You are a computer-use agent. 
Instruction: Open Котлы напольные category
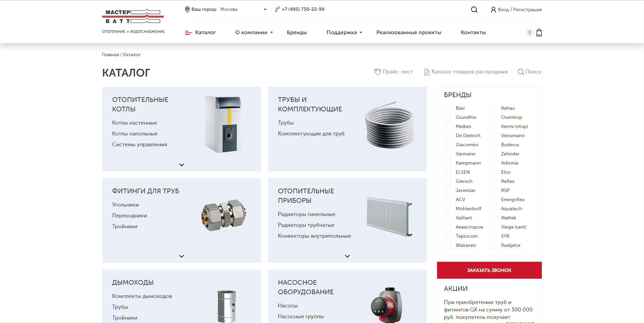[x=135, y=134]
